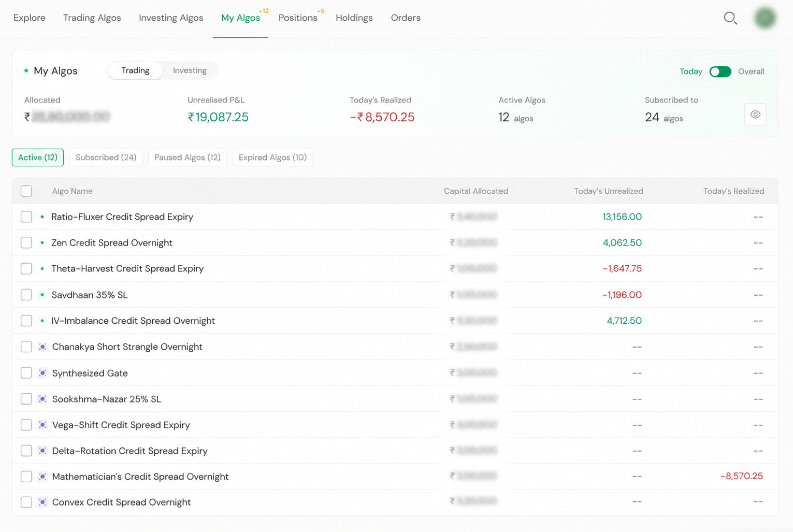Check the select-all checkbox in table header

coord(26,191)
